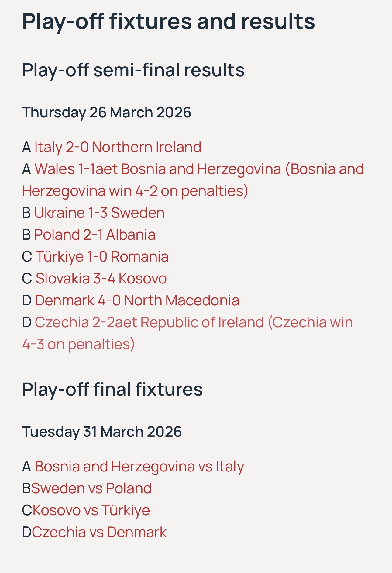Click path letter A beside Italy 2-0 result
Viewport: 392px width, 573px height.
pyautogui.click(x=26, y=147)
